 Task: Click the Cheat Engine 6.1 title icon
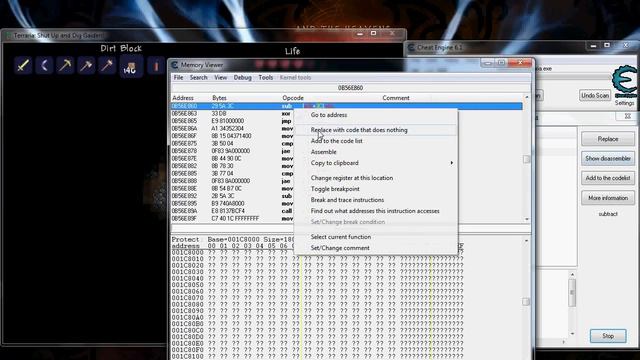(411, 47)
